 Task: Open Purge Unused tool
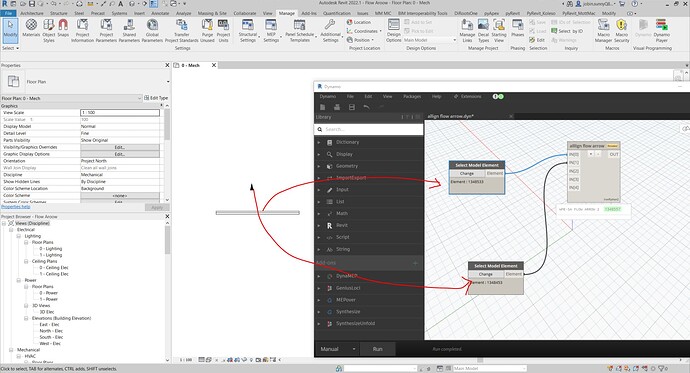click(x=207, y=30)
